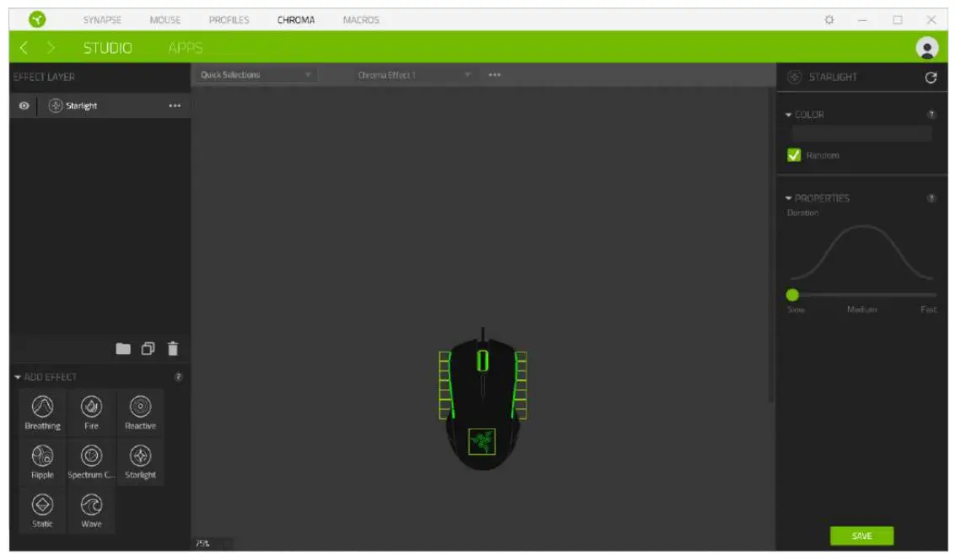956x560 pixels.
Task: Select the scroll wheel lighting zone
Action: pos(483,361)
